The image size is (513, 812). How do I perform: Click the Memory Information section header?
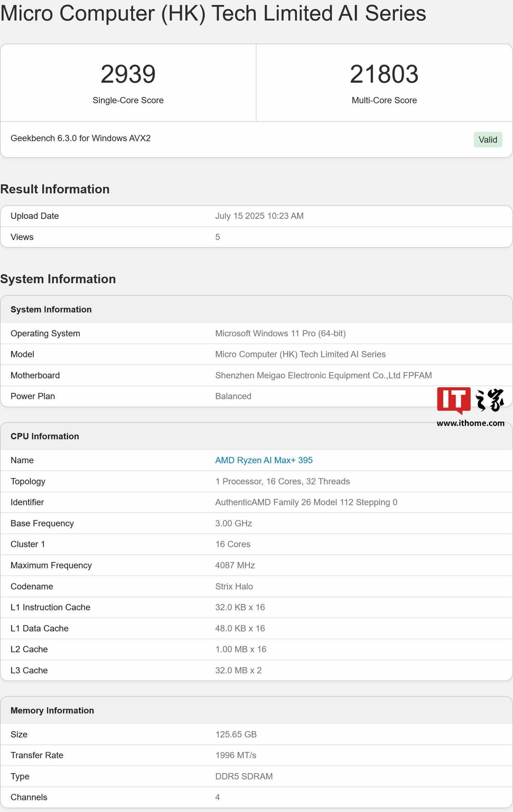(x=52, y=710)
